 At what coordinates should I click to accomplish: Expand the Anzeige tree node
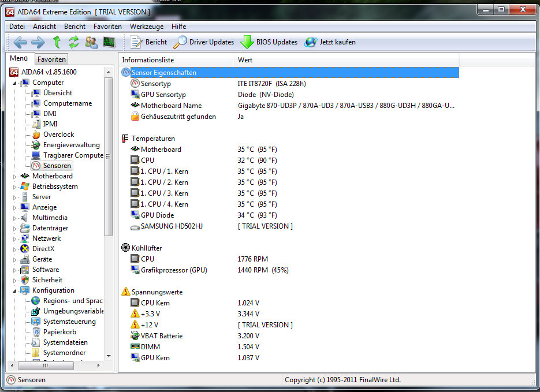(x=14, y=208)
